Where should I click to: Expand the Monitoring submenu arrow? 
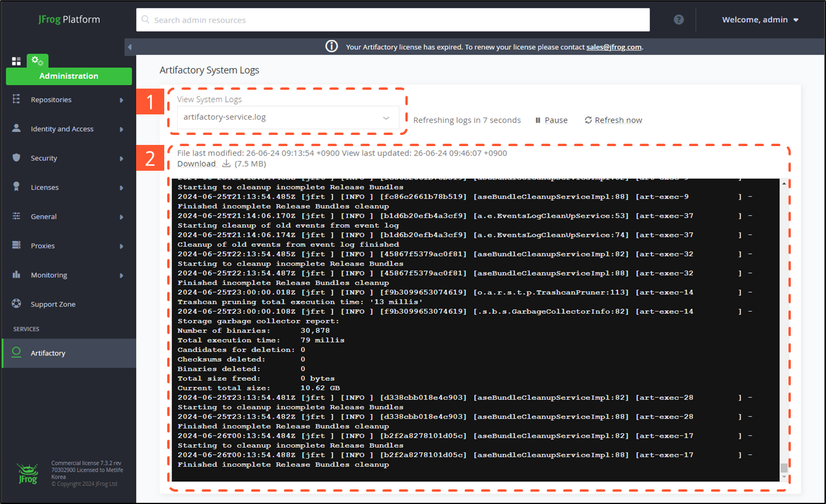121,275
